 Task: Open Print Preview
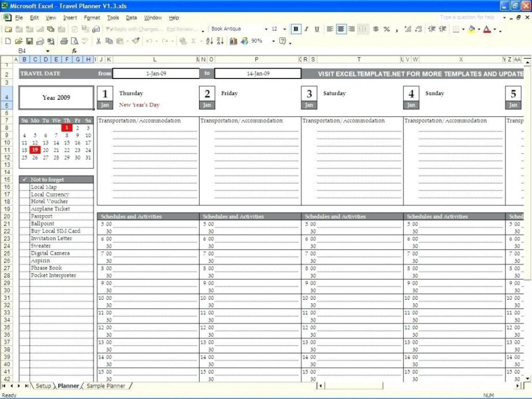[74, 42]
